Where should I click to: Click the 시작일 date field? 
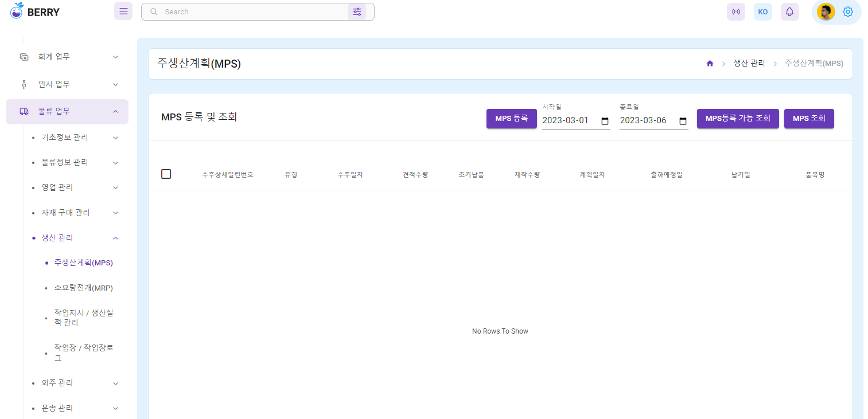(576, 120)
